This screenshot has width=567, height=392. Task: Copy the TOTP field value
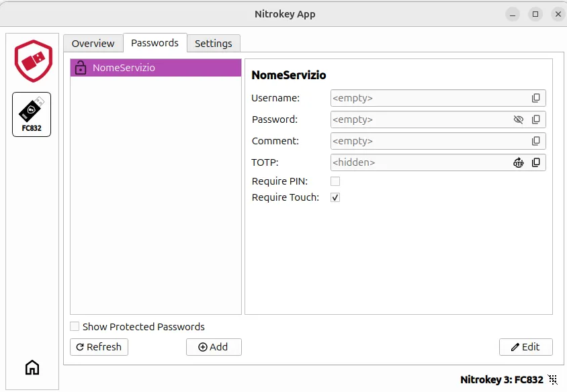click(x=535, y=162)
